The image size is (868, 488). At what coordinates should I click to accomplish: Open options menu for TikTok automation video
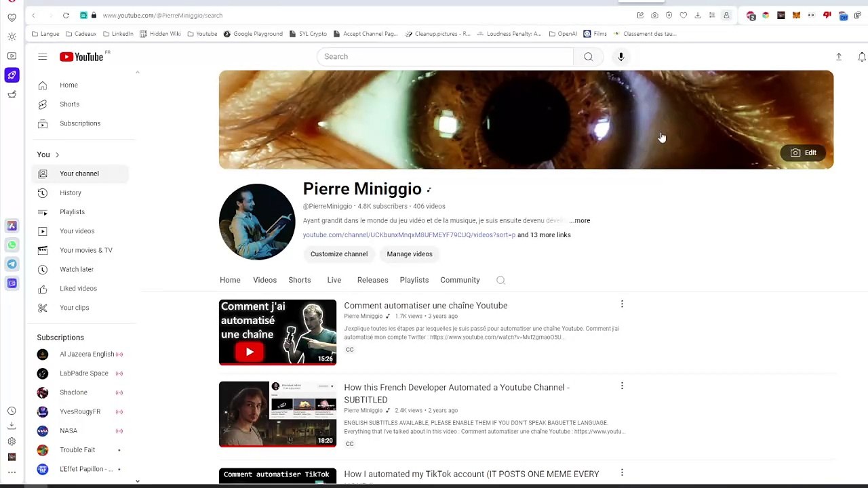tap(622, 473)
